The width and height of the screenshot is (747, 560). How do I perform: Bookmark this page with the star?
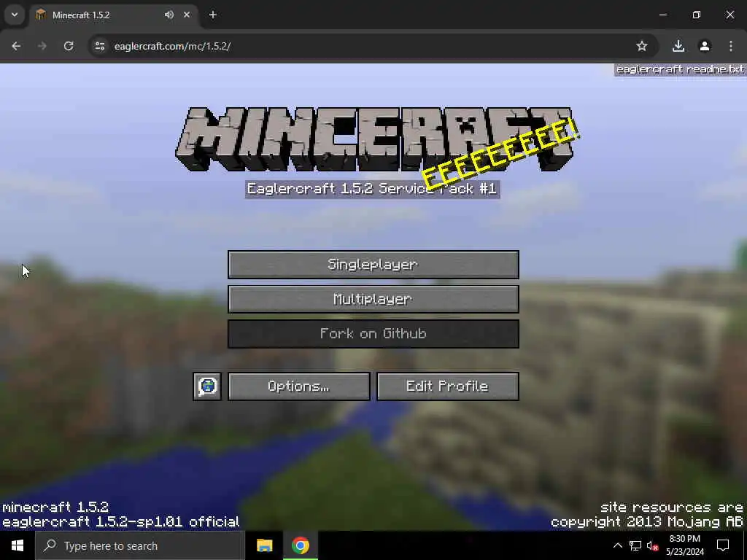click(x=642, y=46)
